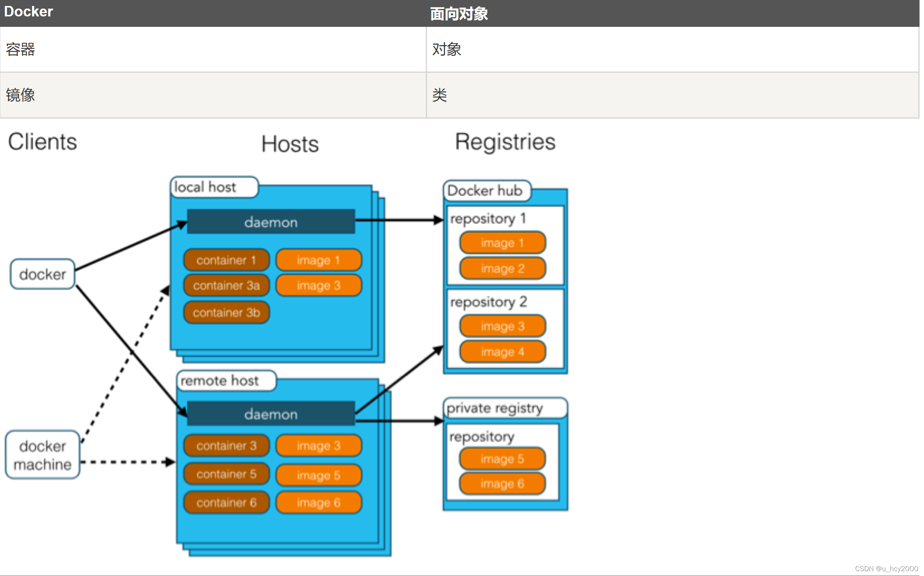This screenshot has width=924, height=576.
Task: Select the 'container 5' pill
Action: click(227, 474)
